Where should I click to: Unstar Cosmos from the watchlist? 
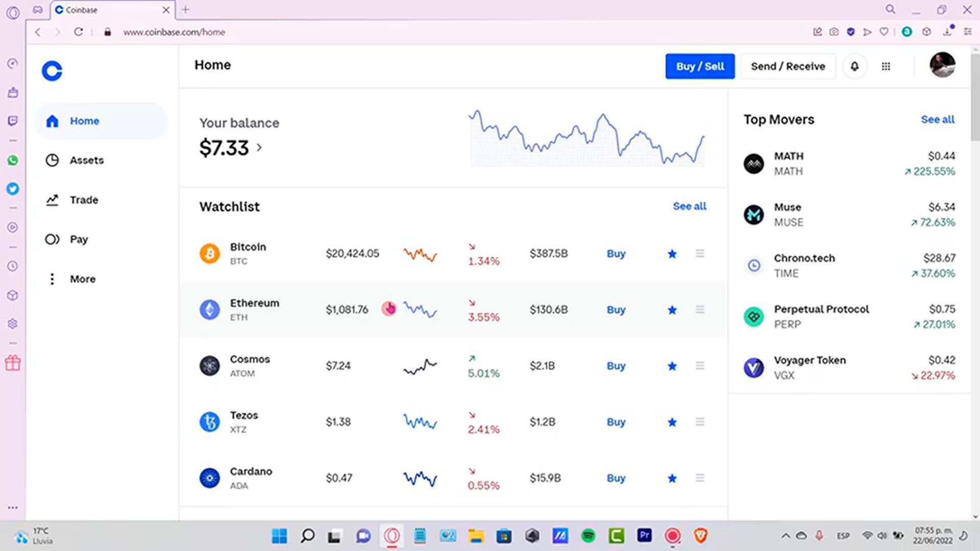[x=672, y=366]
